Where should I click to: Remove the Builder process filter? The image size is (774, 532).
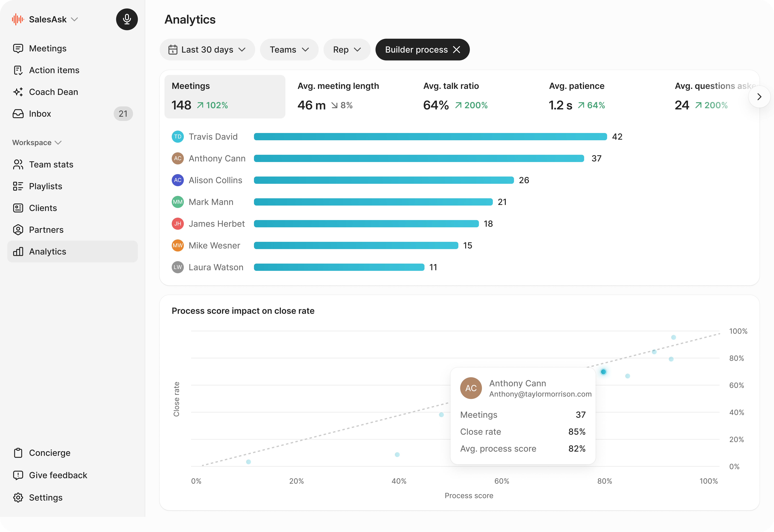pos(457,50)
